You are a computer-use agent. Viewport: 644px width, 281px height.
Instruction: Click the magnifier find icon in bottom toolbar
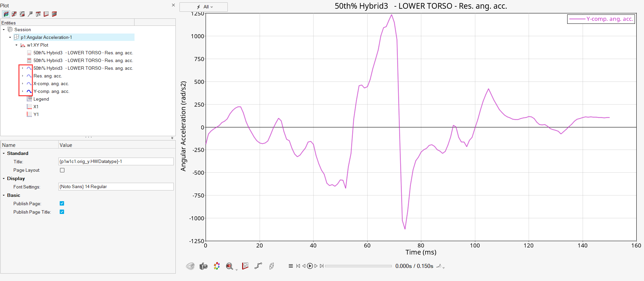point(229,266)
